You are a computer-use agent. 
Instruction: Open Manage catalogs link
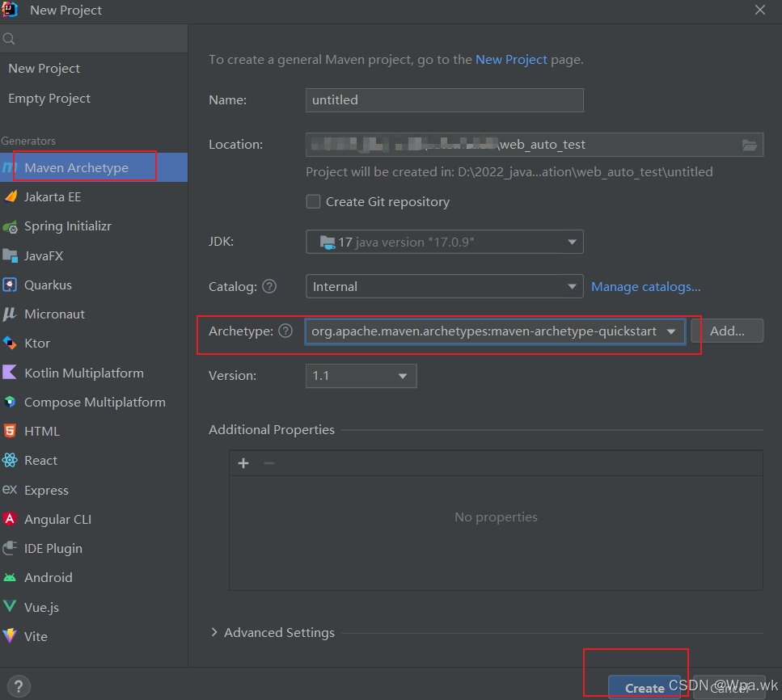646,287
